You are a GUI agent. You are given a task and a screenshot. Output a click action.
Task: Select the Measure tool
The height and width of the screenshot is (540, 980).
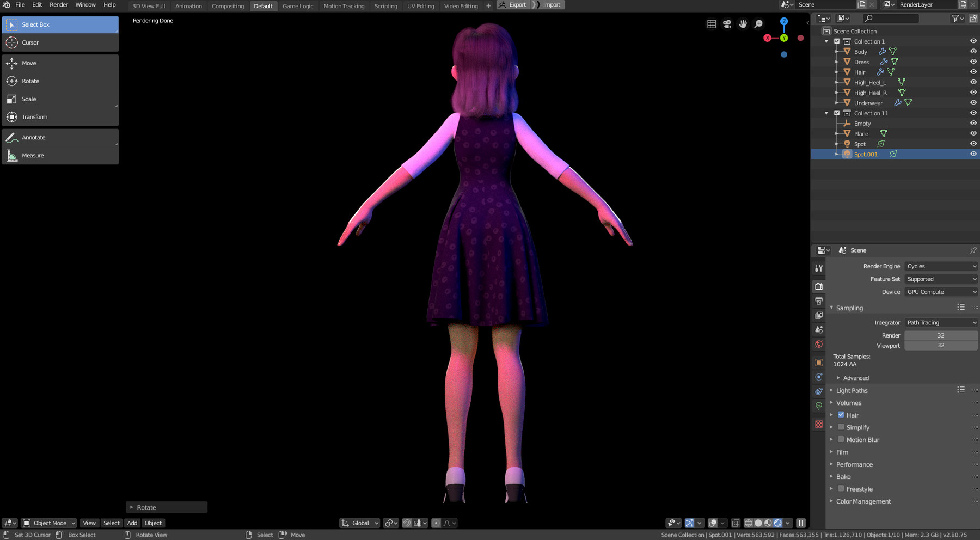[x=60, y=156]
